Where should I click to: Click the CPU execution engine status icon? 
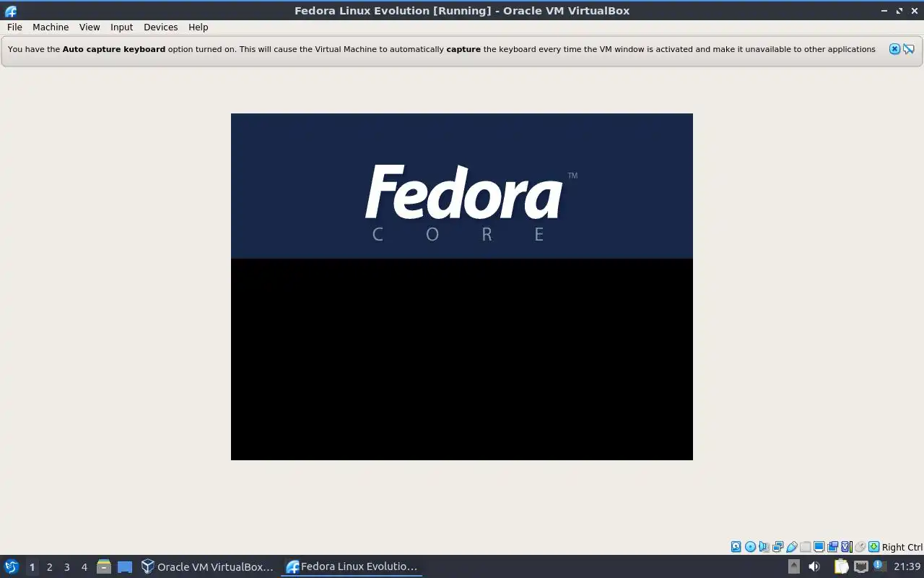(x=847, y=547)
